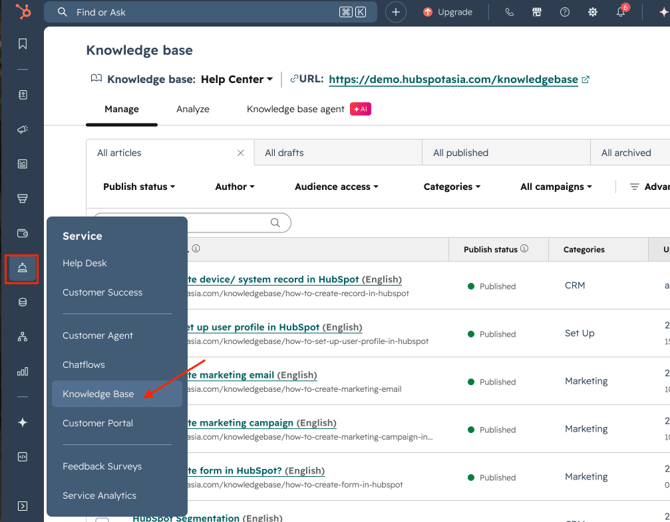Click the Upgrade button

point(447,12)
